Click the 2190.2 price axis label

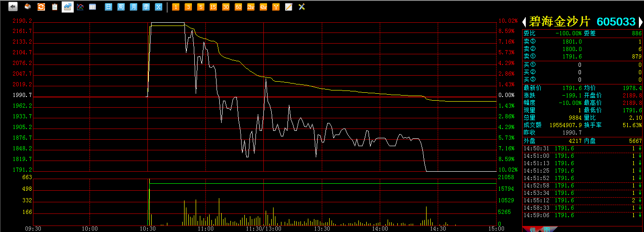23,21
